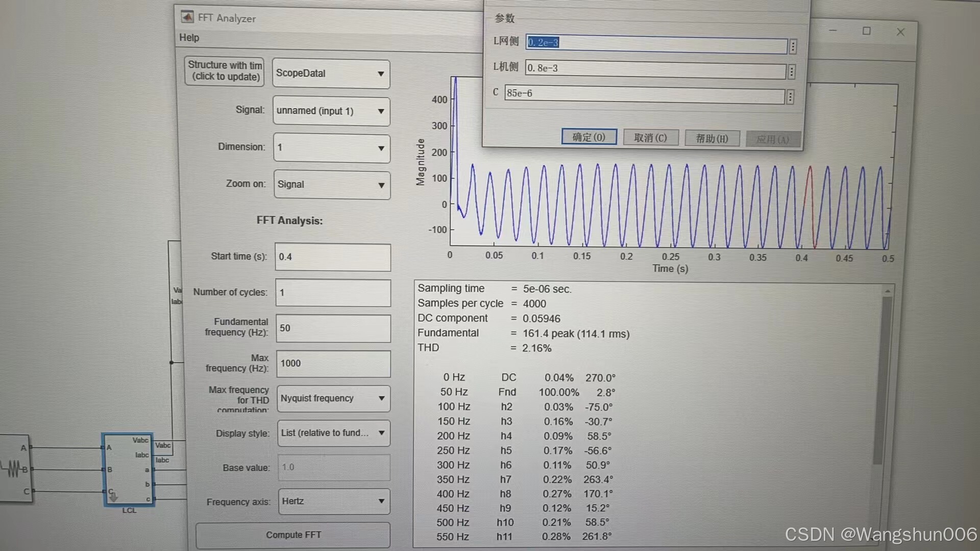Click the 取消(C) cancel button
980x551 pixels.
(x=650, y=138)
